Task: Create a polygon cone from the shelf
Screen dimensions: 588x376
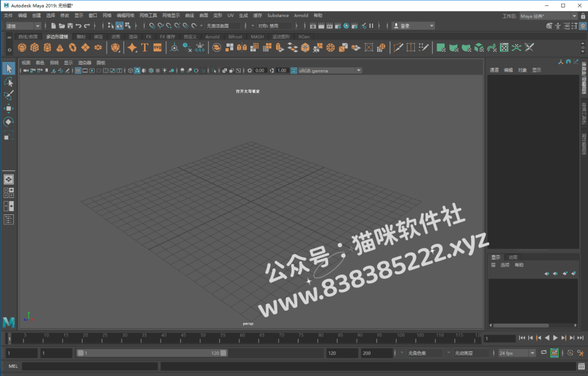Action: point(60,47)
